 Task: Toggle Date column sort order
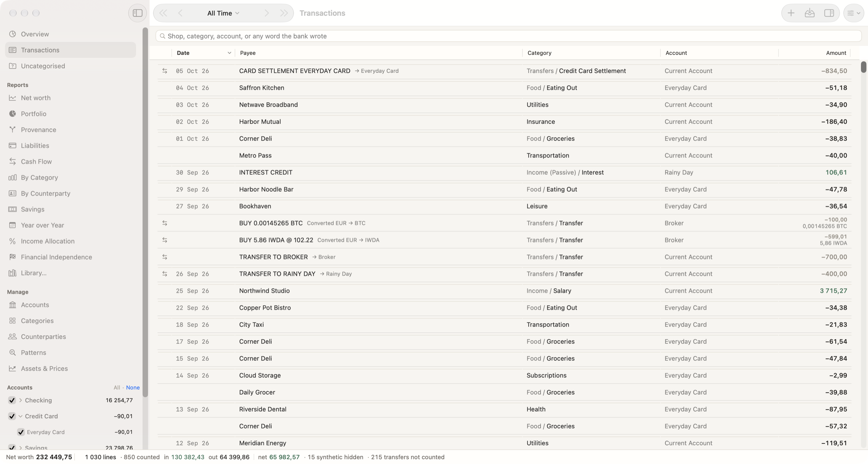pyautogui.click(x=204, y=53)
